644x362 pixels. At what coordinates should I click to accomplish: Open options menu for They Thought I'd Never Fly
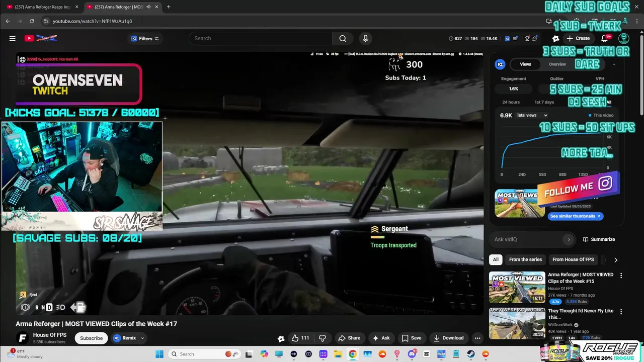(621, 312)
